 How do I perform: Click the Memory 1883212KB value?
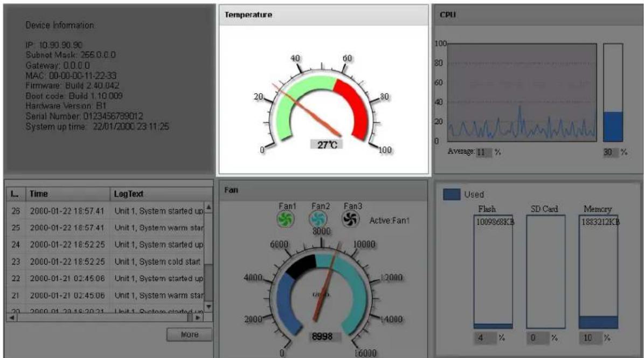(x=600, y=222)
